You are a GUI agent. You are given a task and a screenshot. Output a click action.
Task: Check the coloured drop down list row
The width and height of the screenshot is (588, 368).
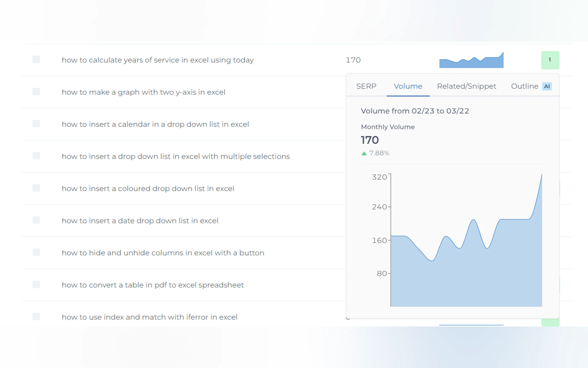[36, 188]
